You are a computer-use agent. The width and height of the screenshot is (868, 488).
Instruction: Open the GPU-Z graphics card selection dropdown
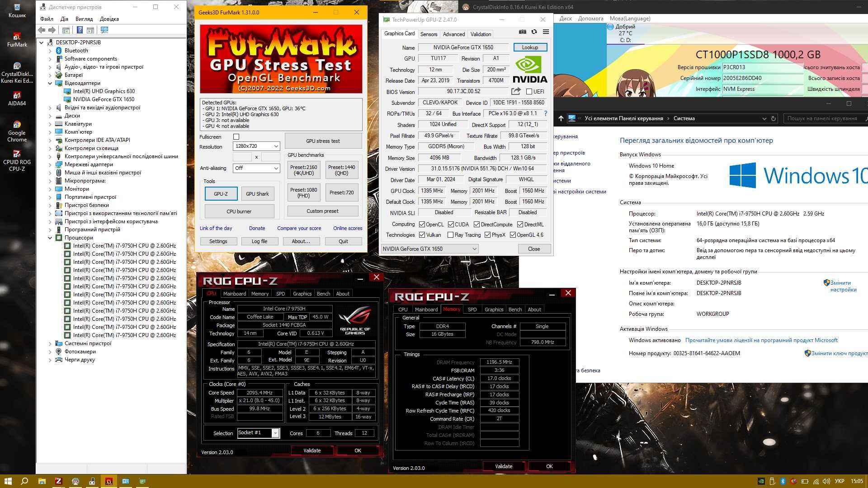429,249
